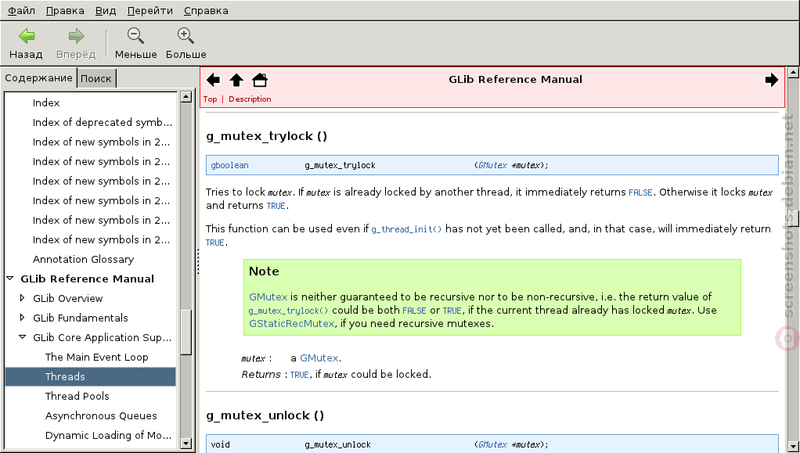800x453 pixels.
Task: Open the Файл menu
Action: click(x=21, y=11)
